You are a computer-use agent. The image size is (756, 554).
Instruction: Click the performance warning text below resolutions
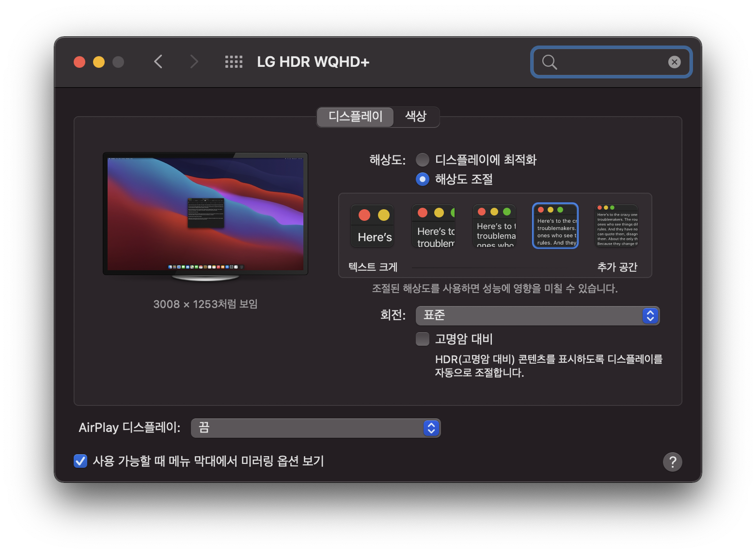tap(495, 289)
